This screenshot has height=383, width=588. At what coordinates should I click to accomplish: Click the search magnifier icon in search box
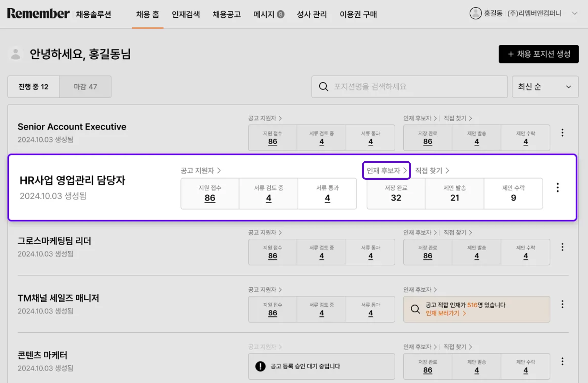tap(324, 87)
